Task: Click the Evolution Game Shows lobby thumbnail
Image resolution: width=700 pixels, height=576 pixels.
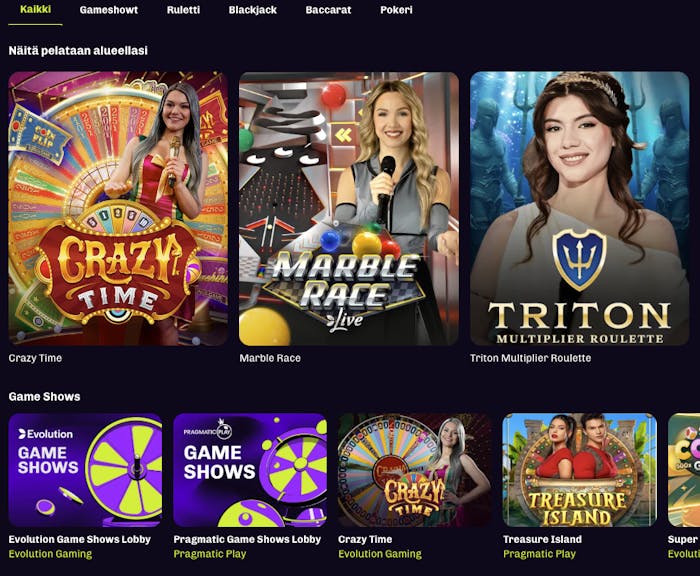Action: (x=85, y=470)
